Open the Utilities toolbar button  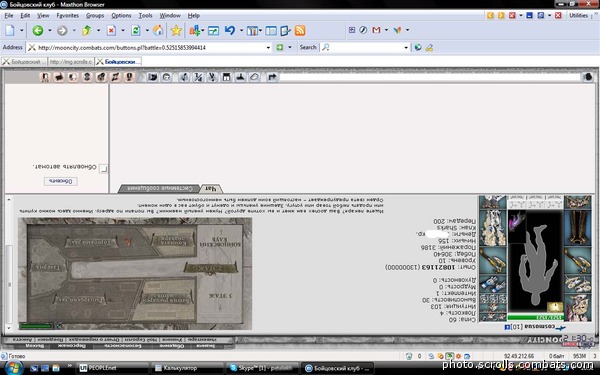coord(578,15)
